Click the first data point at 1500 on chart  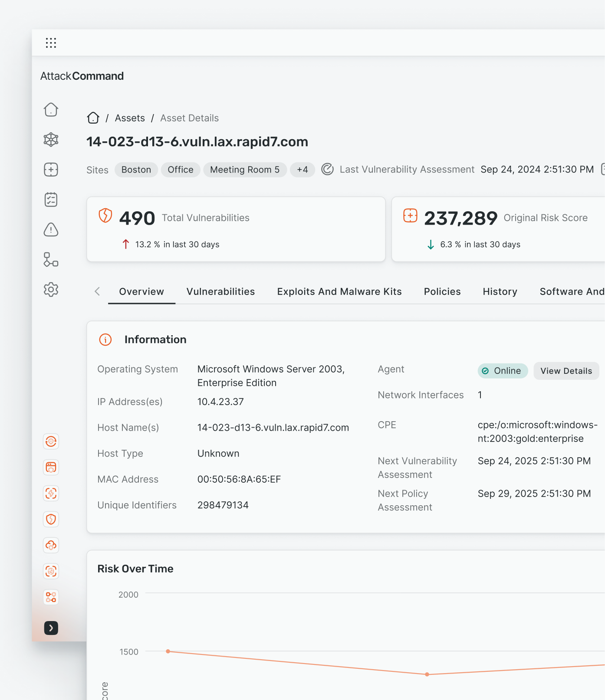(168, 651)
